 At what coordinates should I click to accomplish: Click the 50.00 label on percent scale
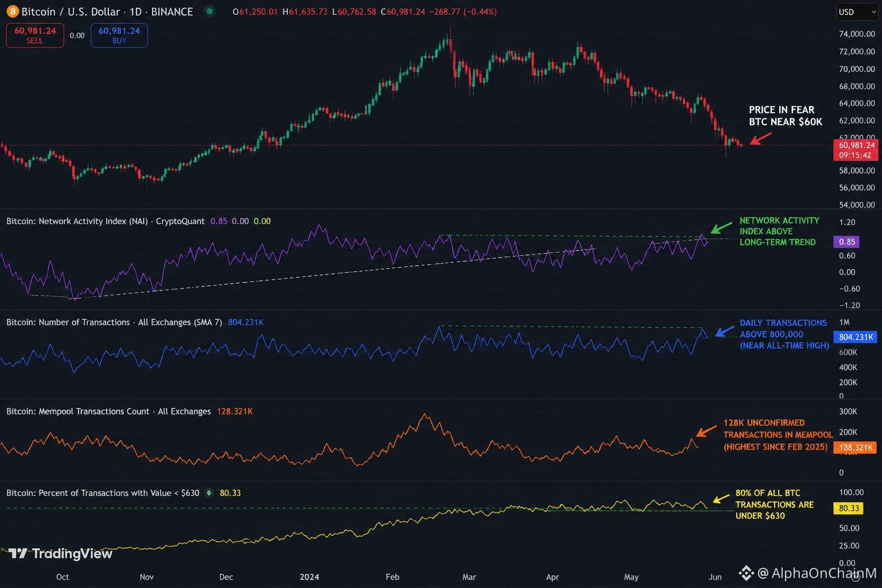pos(849,528)
